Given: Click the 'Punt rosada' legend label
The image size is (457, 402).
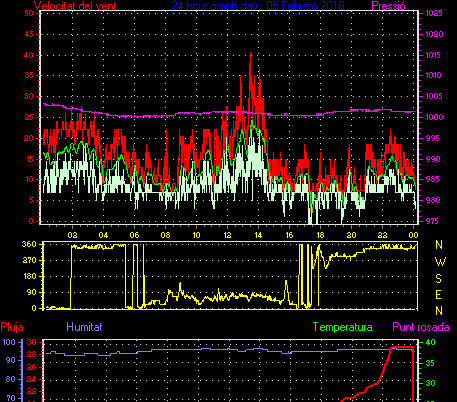Looking at the screenshot, I should pos(421,327).
